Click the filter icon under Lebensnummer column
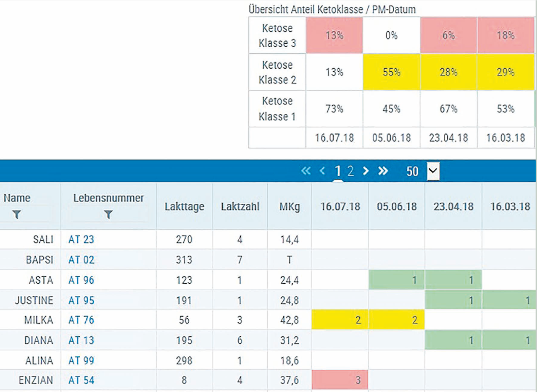 [108, 215]
